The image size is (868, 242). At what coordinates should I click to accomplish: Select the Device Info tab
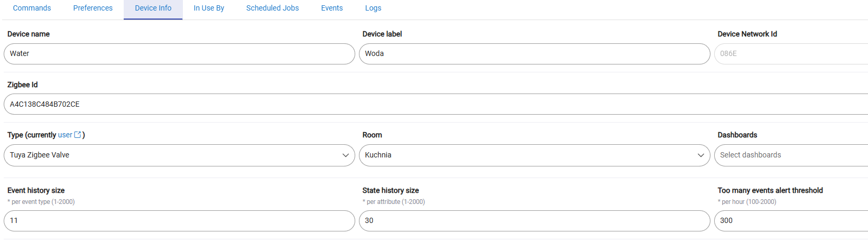(x=153, y=8)
